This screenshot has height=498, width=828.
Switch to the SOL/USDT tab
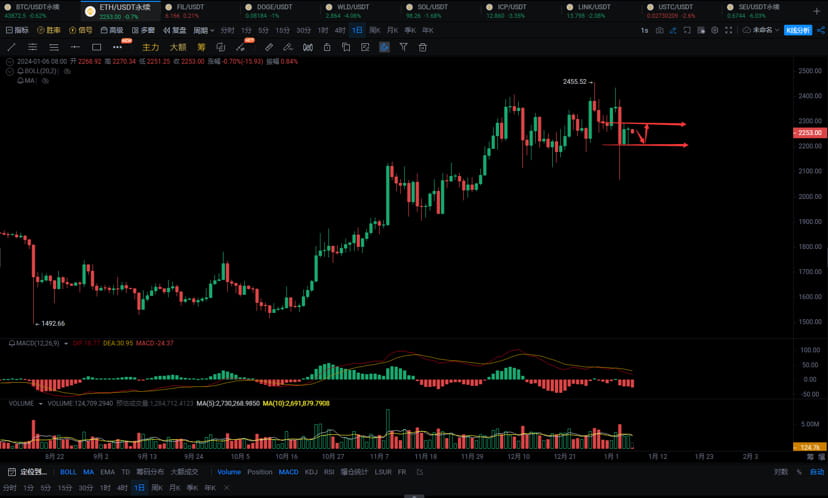[x=441, y=11]
